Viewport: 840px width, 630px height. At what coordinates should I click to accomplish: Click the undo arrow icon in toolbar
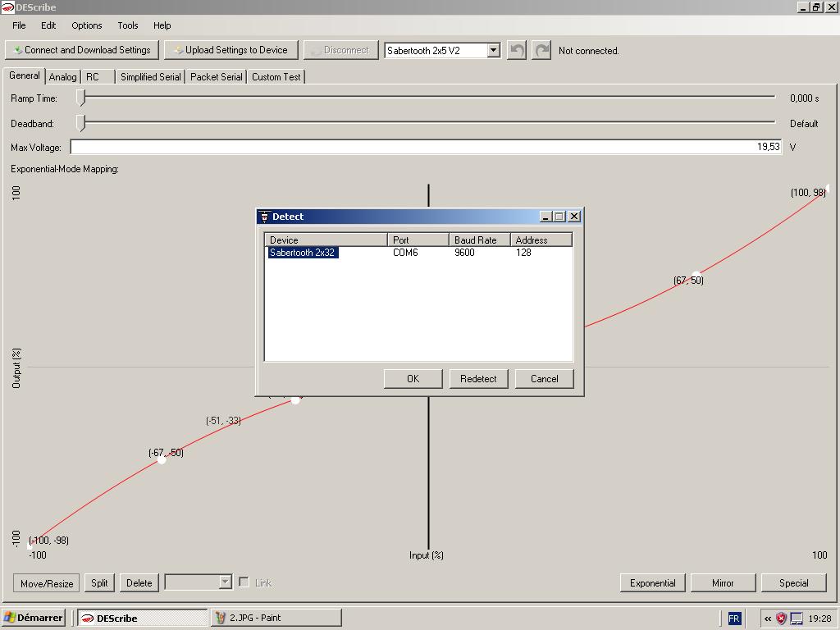click(517, 50)
